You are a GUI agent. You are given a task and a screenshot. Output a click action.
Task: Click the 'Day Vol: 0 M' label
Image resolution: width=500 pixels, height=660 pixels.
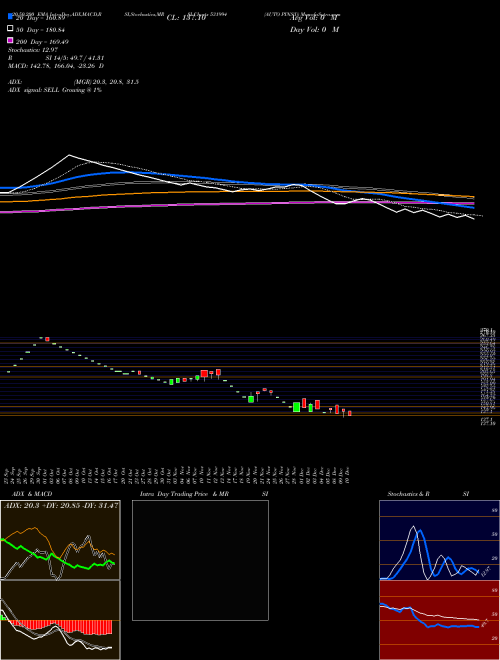314,29
